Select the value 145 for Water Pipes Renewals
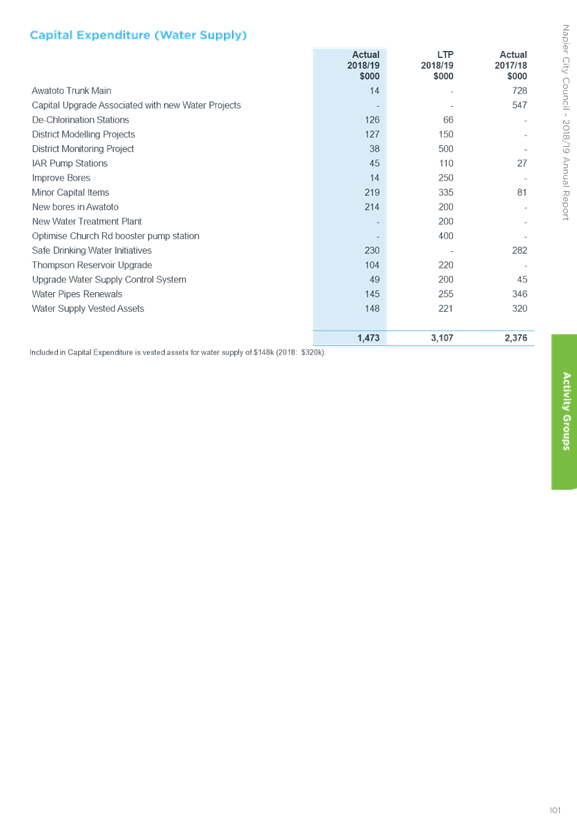Screen dimensions: 577x823 click(372, 294)
